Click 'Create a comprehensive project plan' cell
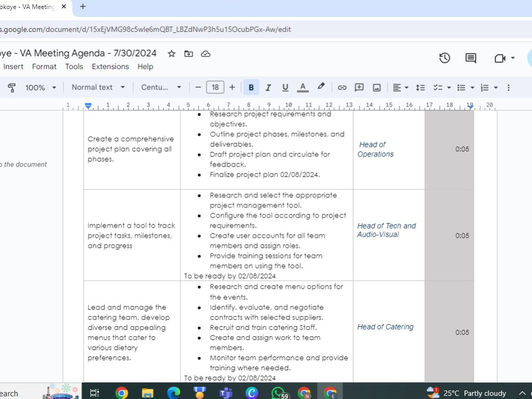The width and height of the screenshot is (532, 399). [x=131, y=149]
